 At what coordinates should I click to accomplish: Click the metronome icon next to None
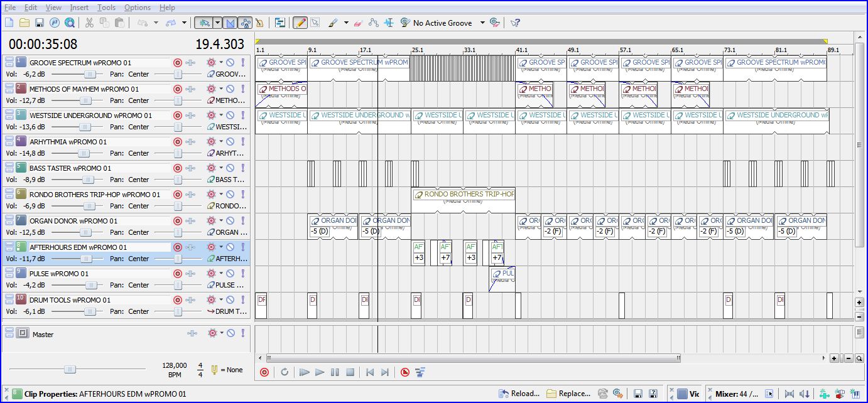click(x=214, y=370)
